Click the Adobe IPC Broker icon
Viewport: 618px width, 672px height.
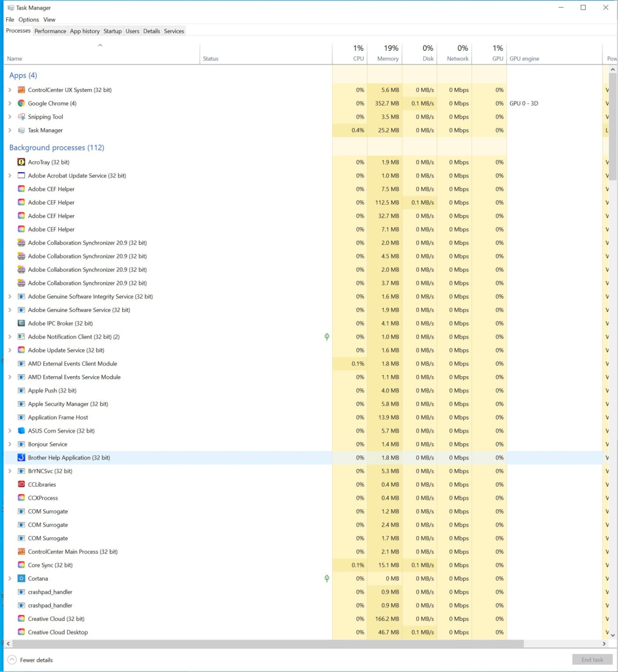click(x=21, y=323)
